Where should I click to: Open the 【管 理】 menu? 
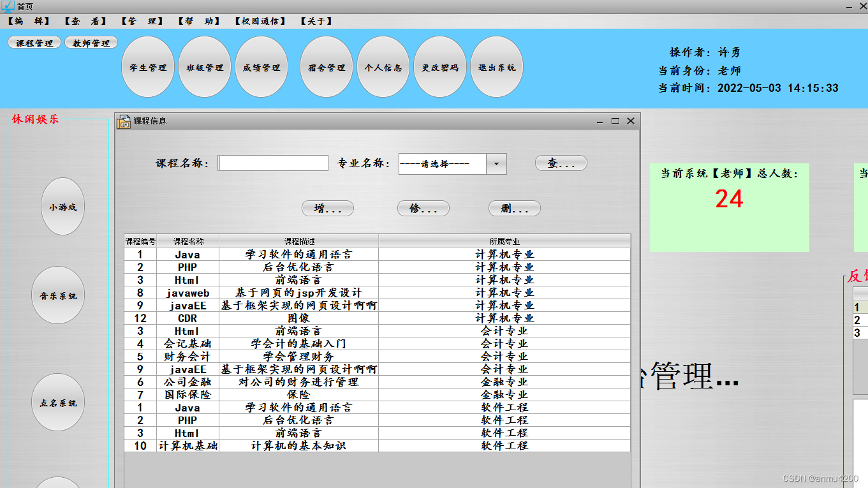click(142, 21)
